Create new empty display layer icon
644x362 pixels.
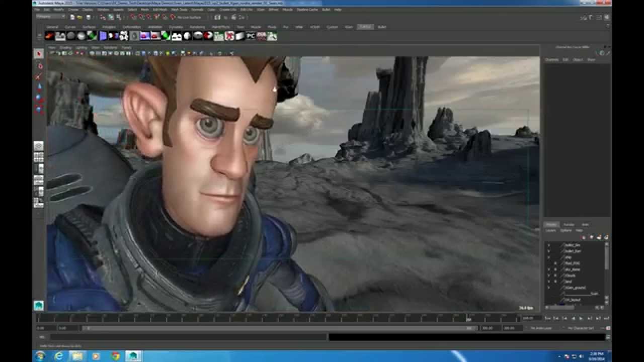coord(600,237)
